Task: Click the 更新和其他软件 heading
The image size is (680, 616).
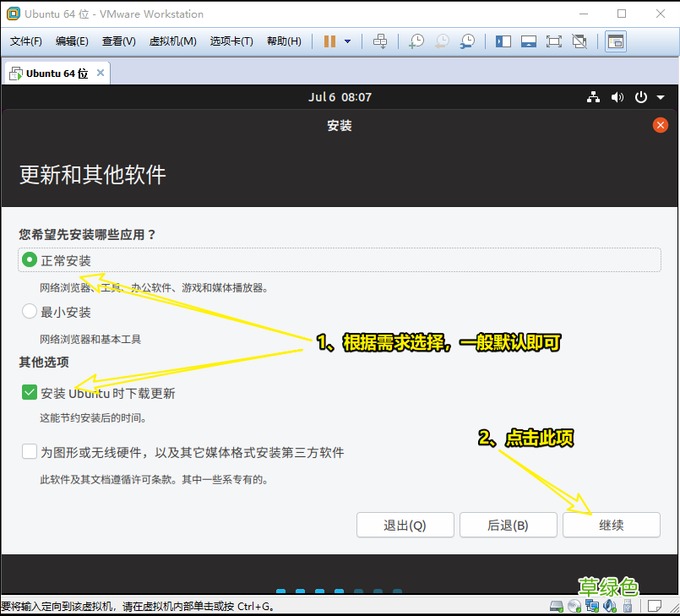Action: tap(92, 175)
